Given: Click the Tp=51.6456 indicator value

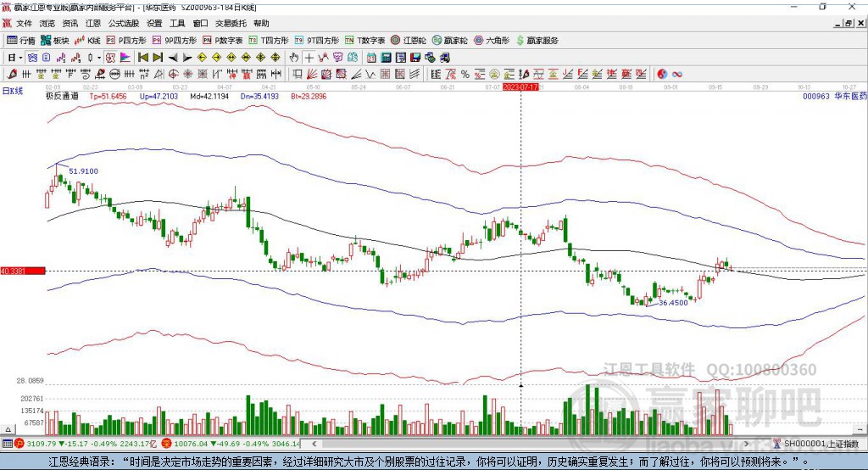Looking at the screenshot, I should click(x=108, y=97).
